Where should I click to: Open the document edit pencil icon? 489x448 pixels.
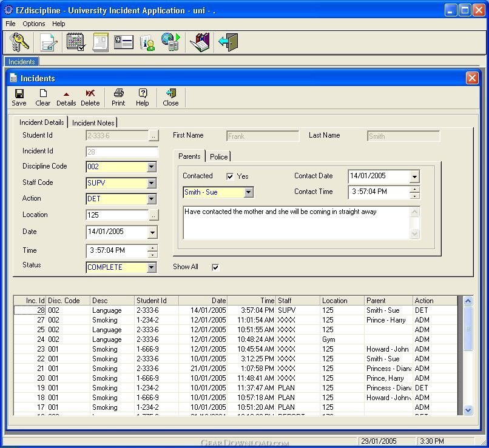pos(49,42)
